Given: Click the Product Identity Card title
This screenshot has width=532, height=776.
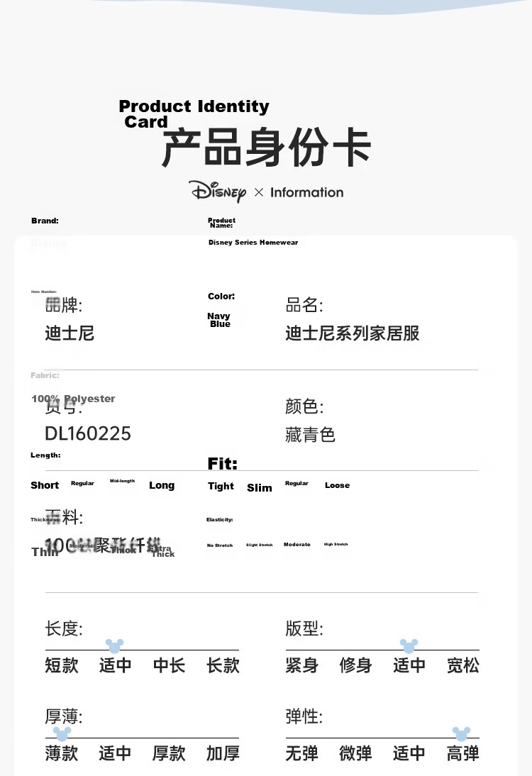Looking at the screenshot, I should 194,113.
